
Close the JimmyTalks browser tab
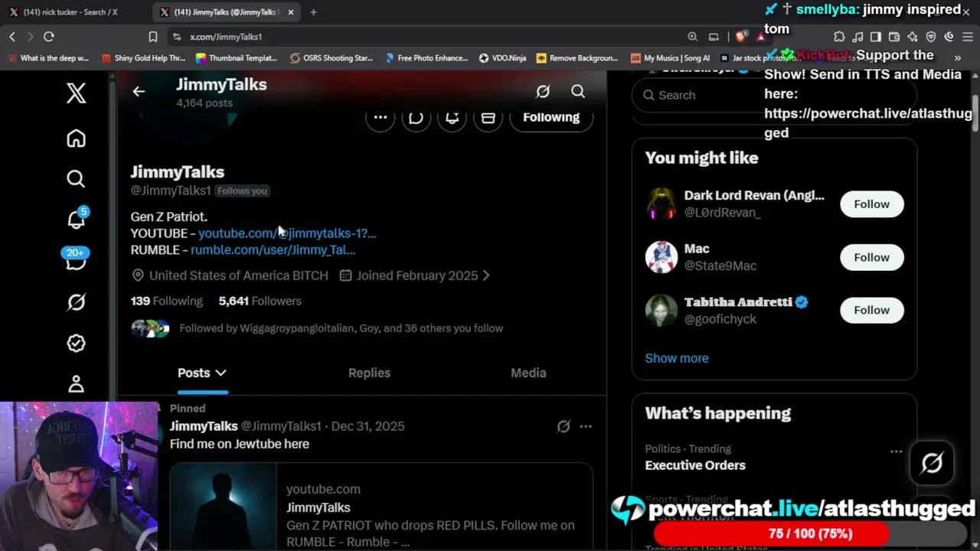coord(290,12)
